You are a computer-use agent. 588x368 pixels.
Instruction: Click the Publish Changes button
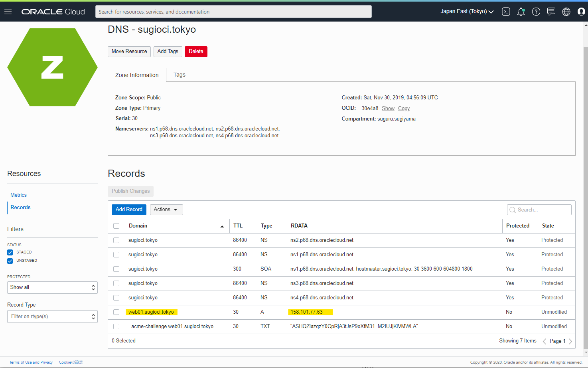coord(130,191)
